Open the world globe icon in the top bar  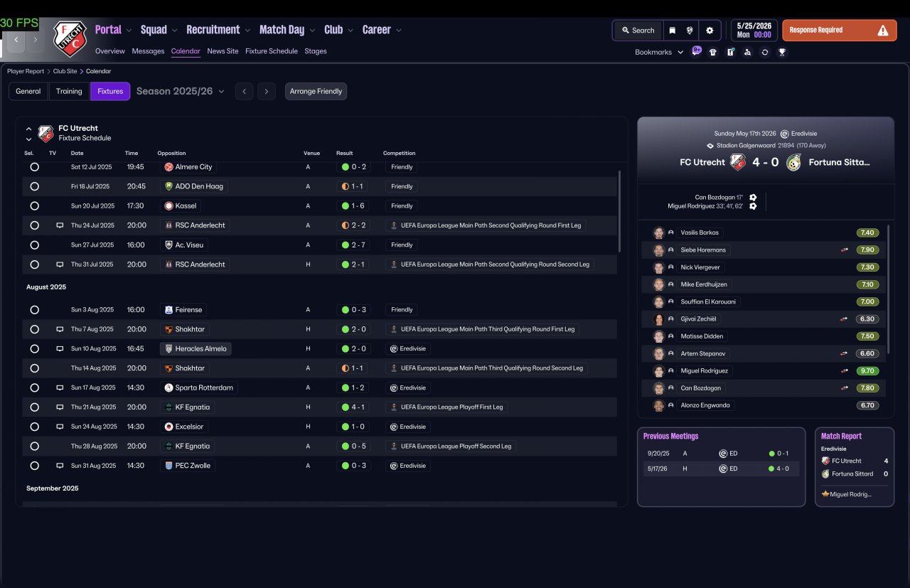tap(690, 31)
